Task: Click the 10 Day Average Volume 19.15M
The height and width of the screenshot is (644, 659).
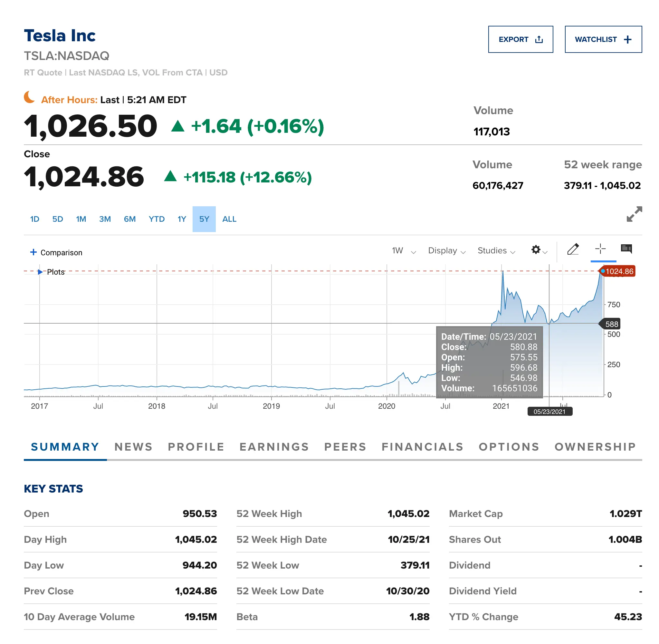Action: coord(201,617)
